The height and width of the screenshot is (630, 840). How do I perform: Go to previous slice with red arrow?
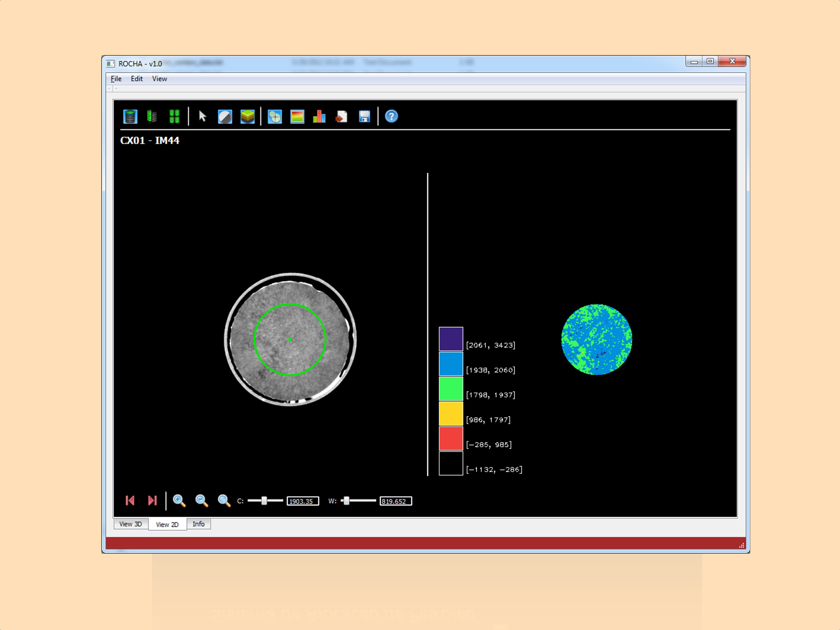130,501
